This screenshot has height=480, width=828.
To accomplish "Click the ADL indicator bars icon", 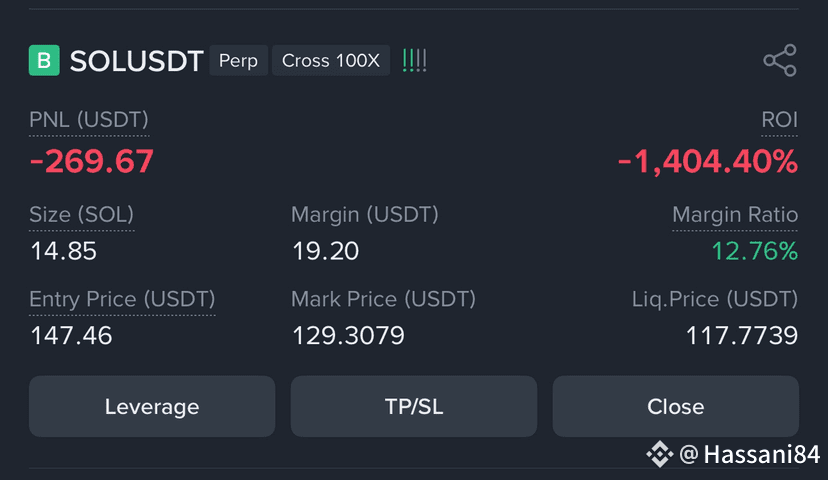I will click(415, 60).
